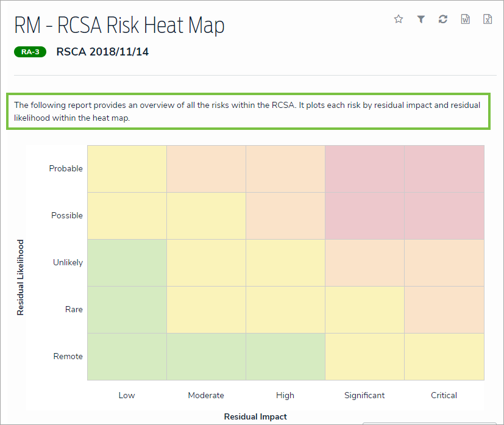
Task: Favorite this report with the star icon
Action: tap(399, 20)
